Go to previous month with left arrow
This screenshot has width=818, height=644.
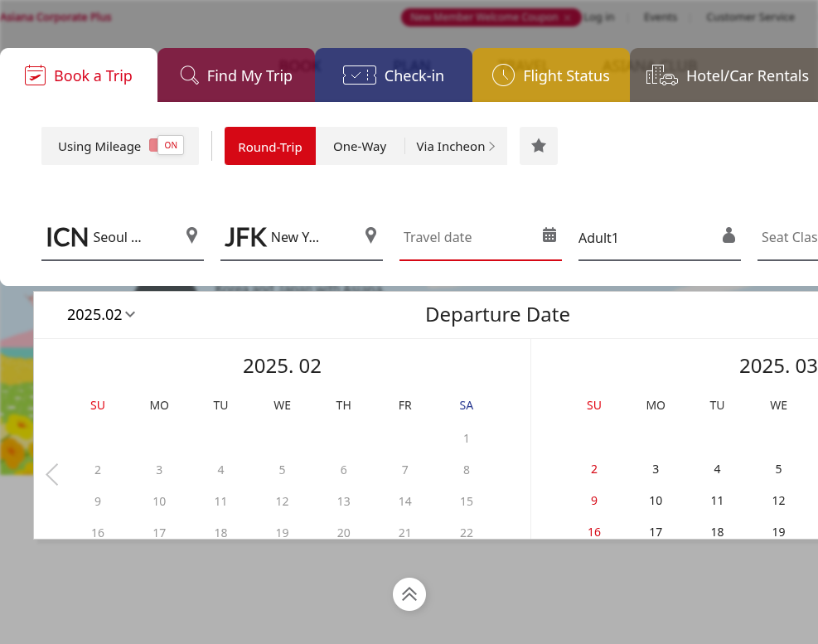[52, 474]
